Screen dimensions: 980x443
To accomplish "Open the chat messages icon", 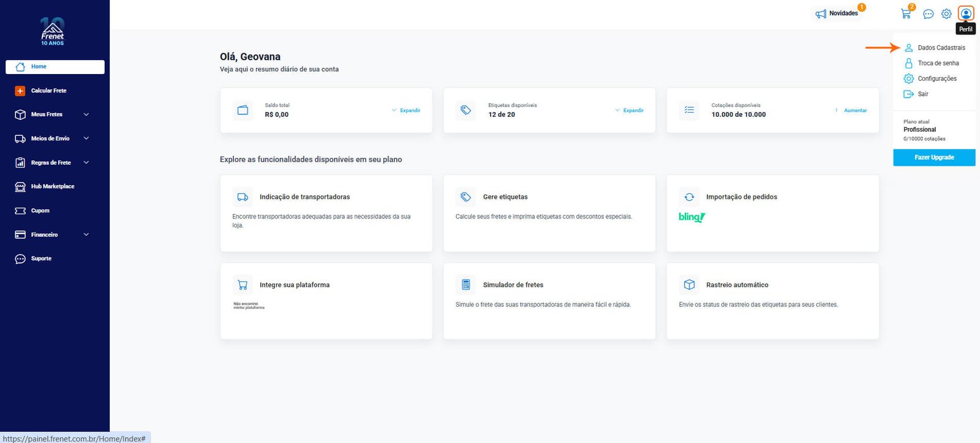I will click(928, 13).
